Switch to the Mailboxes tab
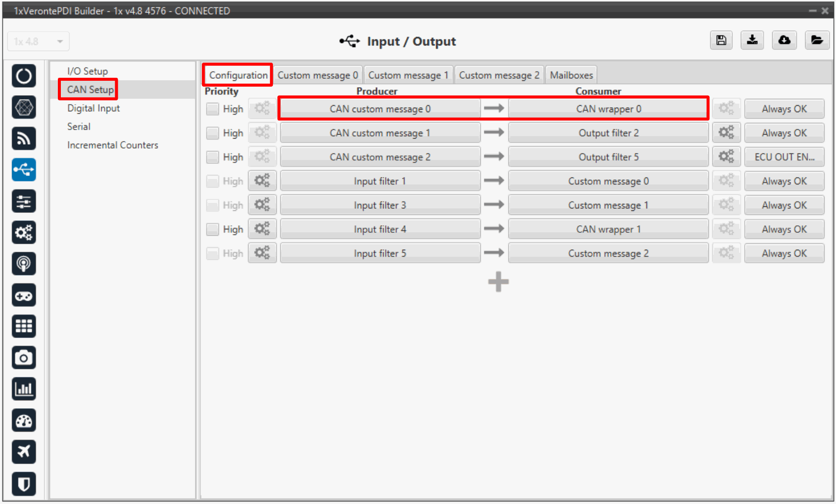The height and width of the screenshot is (504, 836). click(x=571, y=75)
